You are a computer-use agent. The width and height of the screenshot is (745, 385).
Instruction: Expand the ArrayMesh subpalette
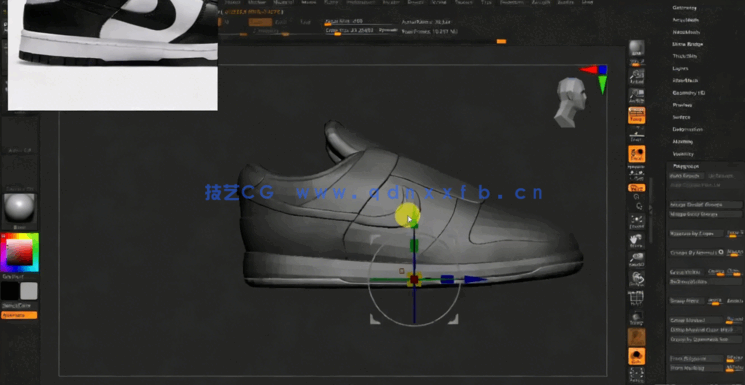pos(686,20)
